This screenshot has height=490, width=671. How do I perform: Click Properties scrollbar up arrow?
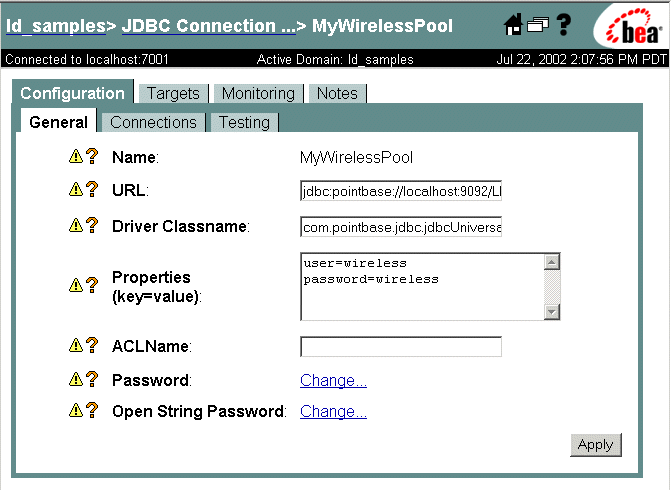552,261
